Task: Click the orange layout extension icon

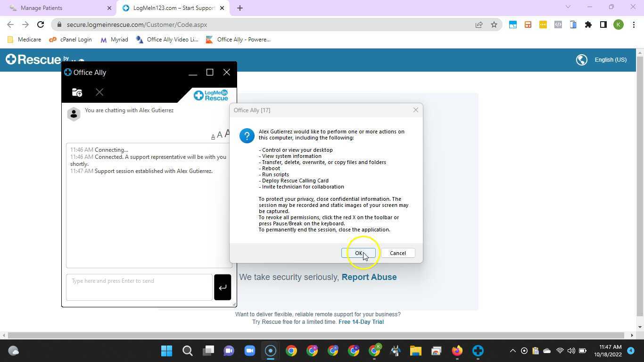Action: (528, 25)
